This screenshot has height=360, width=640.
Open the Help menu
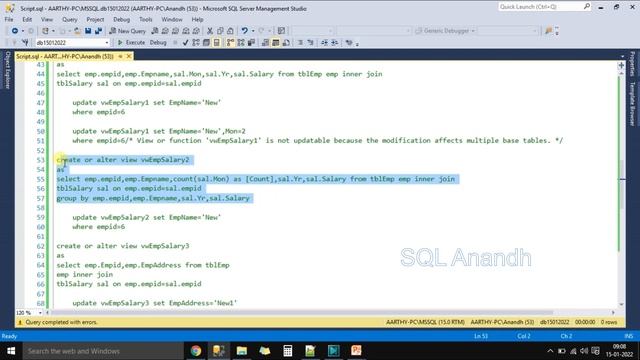coord(197,19)
